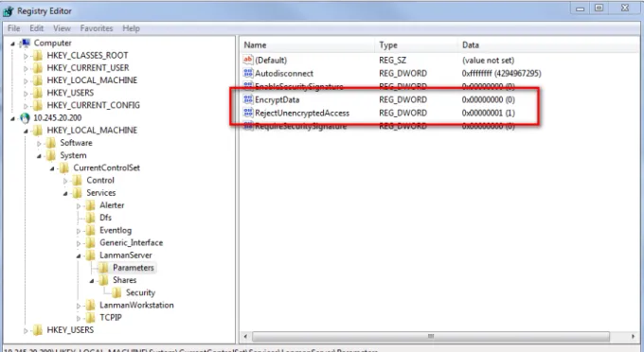Open the File menu

tap(13, 28)
